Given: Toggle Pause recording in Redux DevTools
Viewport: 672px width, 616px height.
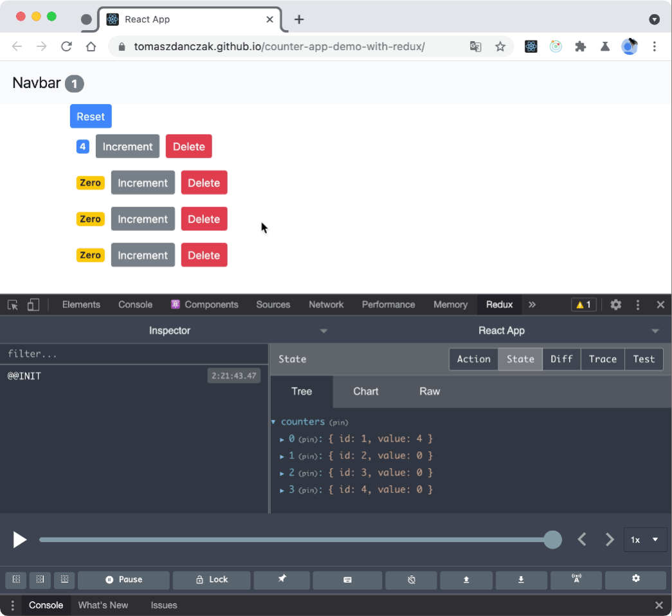Looking at the screenshot, I should [x=123, y=579].
